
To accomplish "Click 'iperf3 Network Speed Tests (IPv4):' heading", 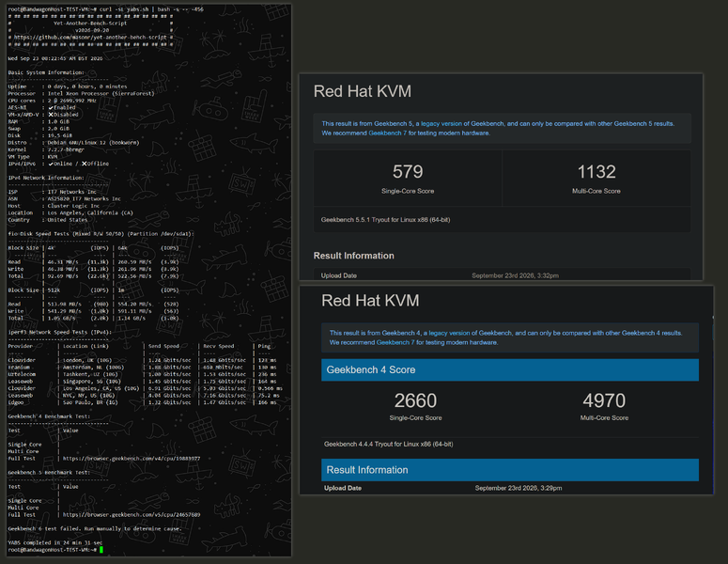I will (59, 332).
